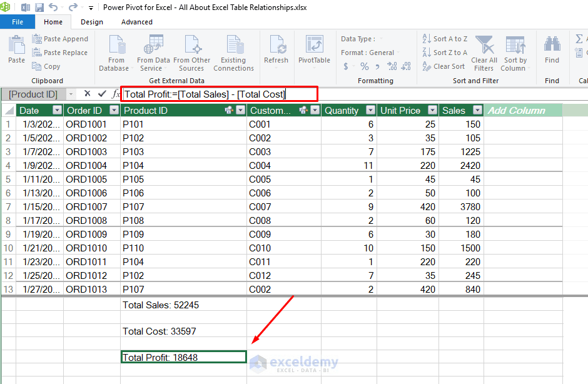Apply thousands separator comma format
588x384 pixels.
click(x=377, y=67)
